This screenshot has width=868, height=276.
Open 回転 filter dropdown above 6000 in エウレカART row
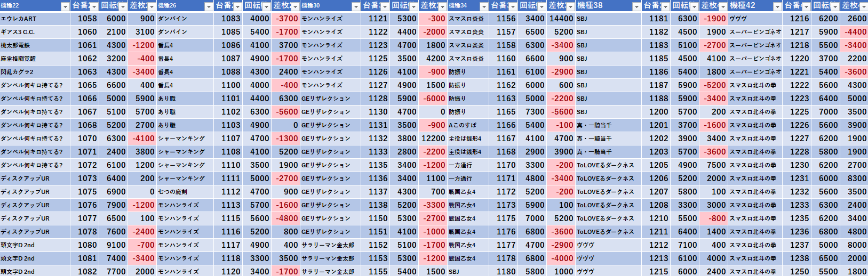(x=123, y=6)
